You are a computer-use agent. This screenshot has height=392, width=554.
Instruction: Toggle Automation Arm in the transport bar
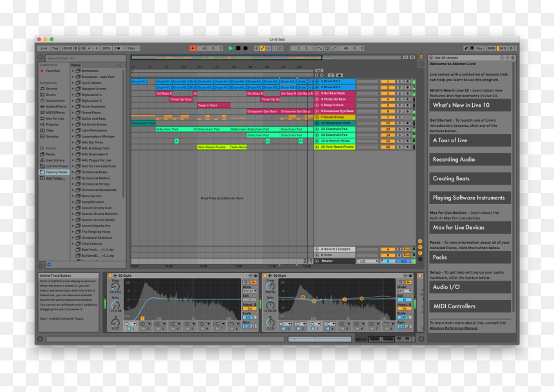pos(263,48)
